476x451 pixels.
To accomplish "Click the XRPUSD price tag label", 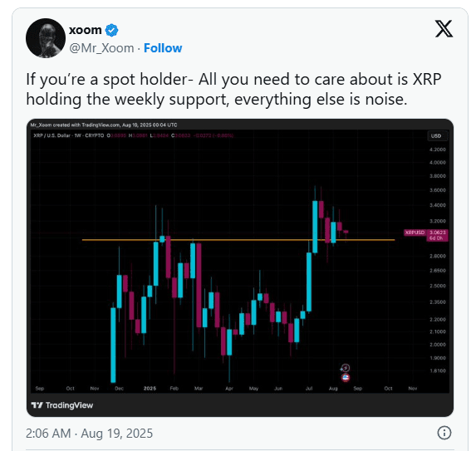I will (415, 233).
